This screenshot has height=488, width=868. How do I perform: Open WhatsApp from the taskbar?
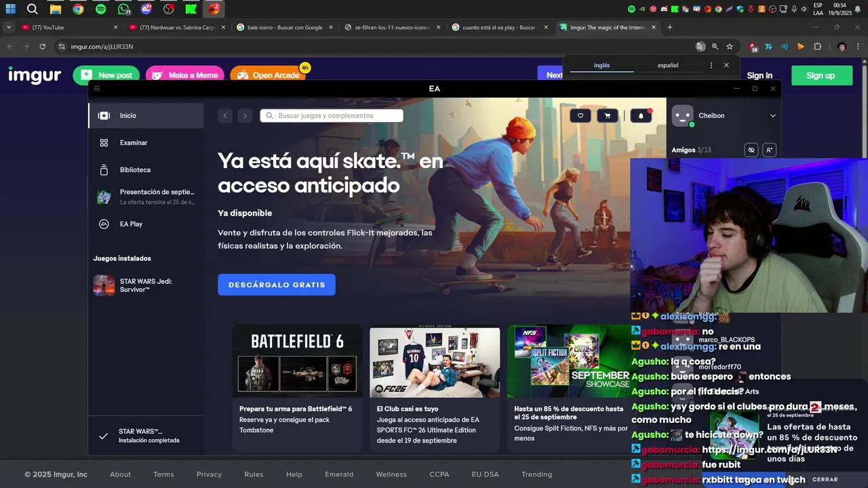123,9
